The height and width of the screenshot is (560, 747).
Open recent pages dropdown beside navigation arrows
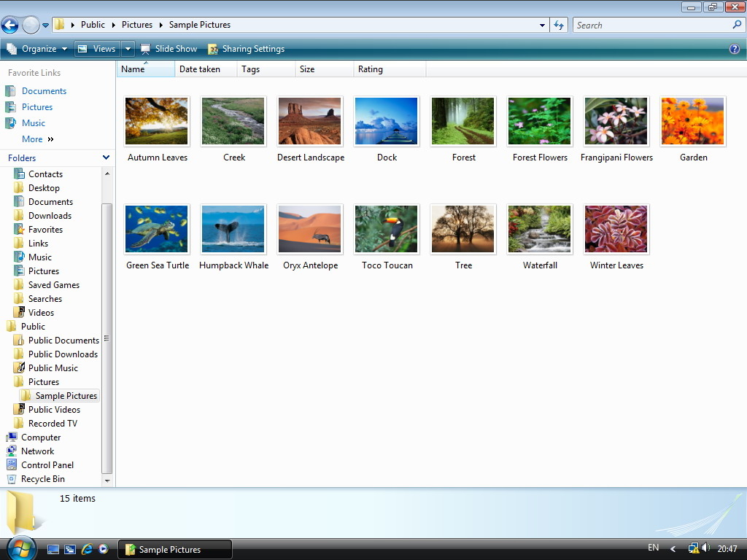point(45,26)
